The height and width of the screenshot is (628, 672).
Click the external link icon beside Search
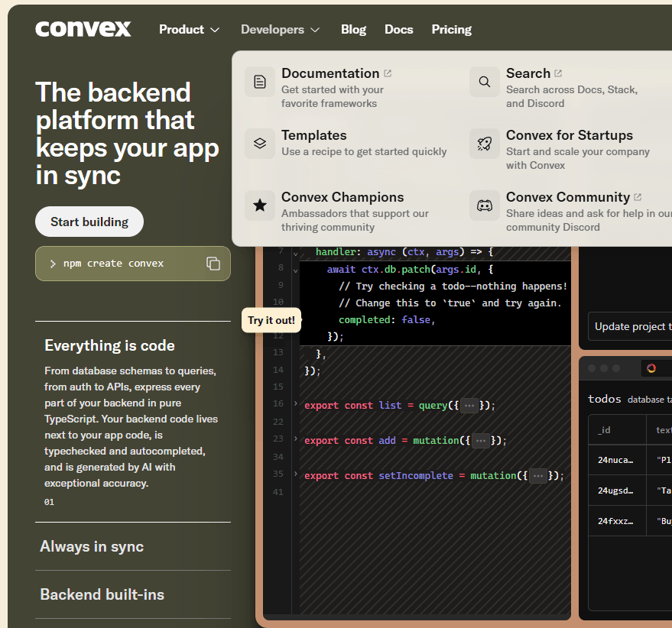[559, 72]
